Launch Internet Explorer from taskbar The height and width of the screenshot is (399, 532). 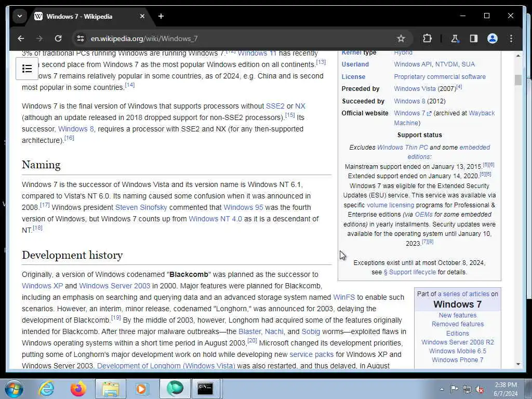pos(46,389)
